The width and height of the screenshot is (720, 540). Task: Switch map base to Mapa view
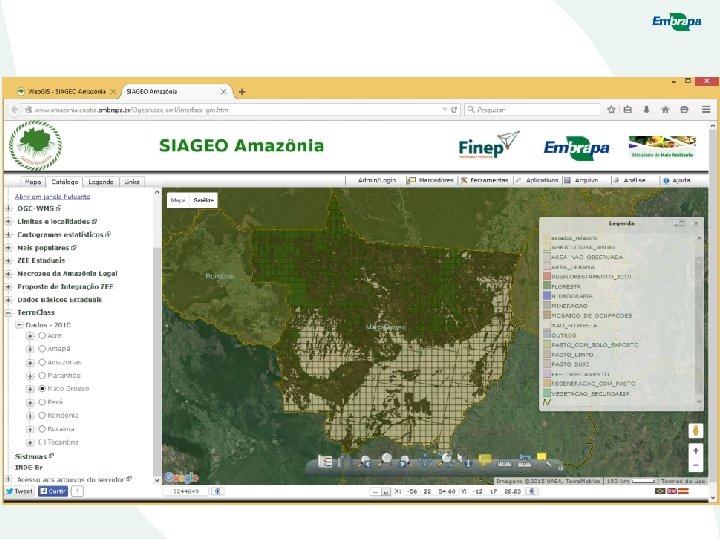pyautogui.click(x=178, y=200)
